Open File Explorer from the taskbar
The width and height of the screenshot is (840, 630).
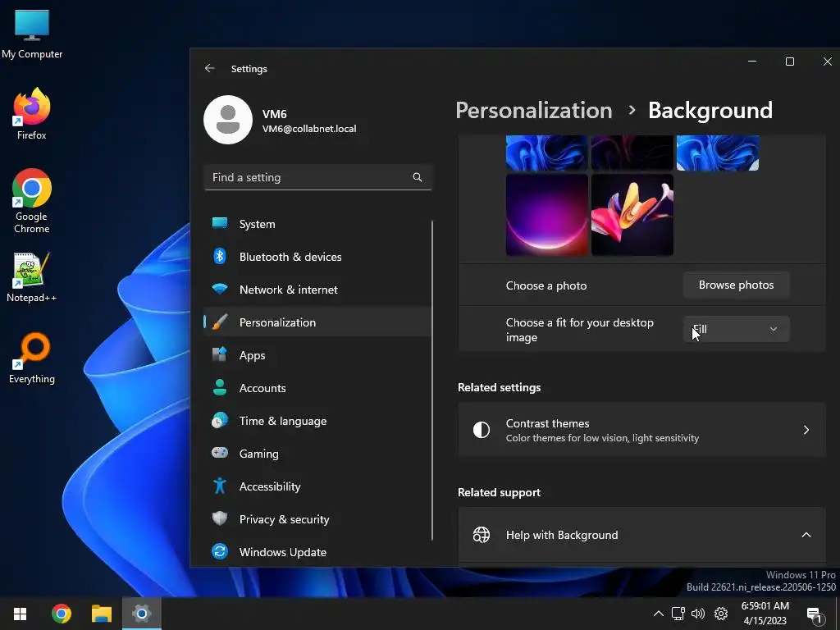[x=101, y=614]
